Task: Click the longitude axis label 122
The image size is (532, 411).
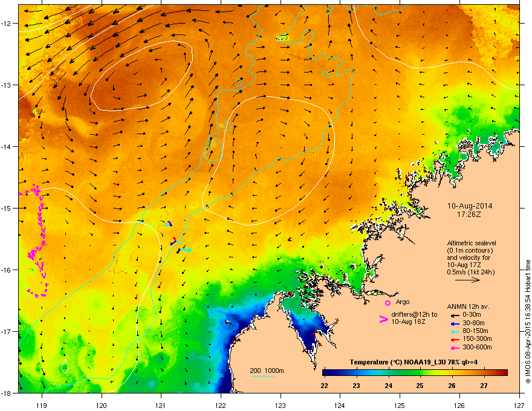Action: pos(221,405)
